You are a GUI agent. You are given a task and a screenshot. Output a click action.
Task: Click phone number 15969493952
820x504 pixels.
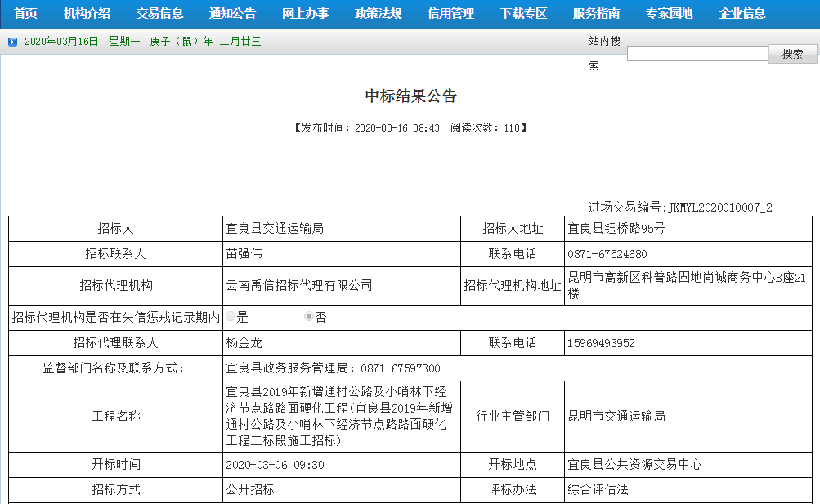click(601, 343)
